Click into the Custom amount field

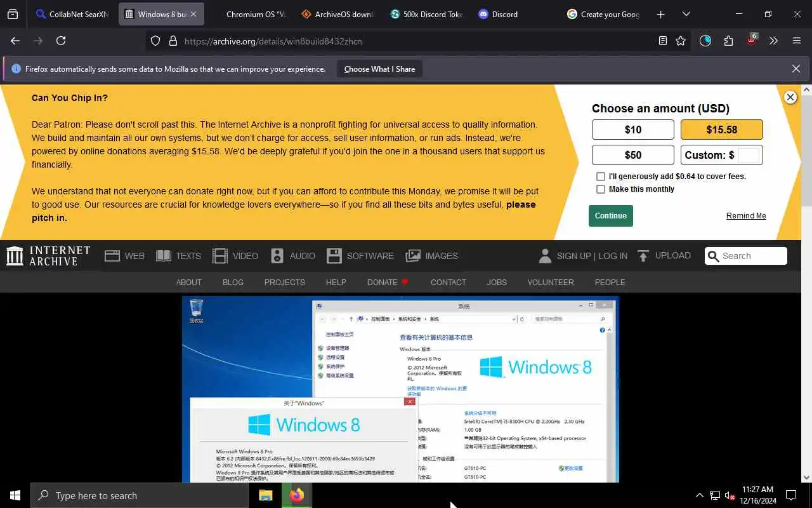[x=749, y=155]
